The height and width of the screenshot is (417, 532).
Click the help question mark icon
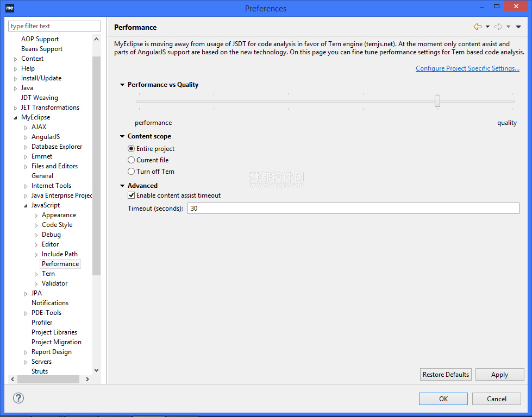[x=18, y=398]
